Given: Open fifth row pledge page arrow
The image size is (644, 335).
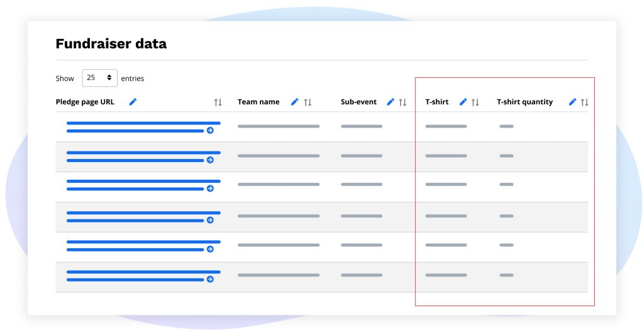Looking at the screenshot, I should [210, 249].
